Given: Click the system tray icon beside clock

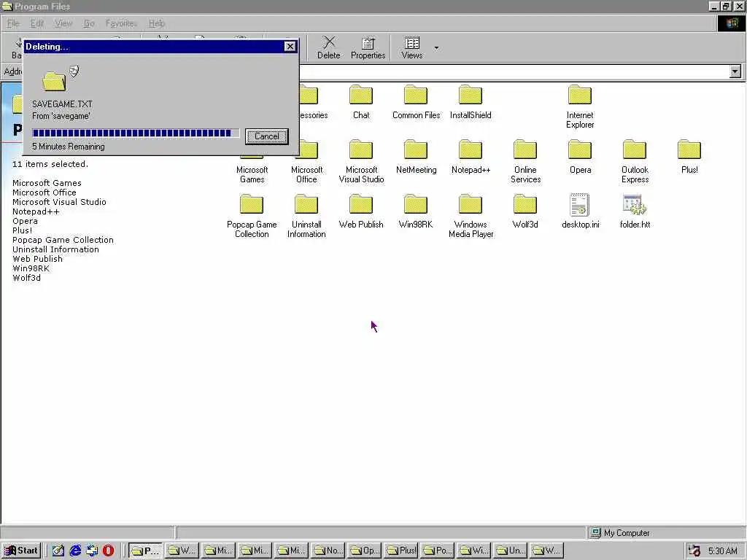Looking at the screenshot, I should click(694, 551).
